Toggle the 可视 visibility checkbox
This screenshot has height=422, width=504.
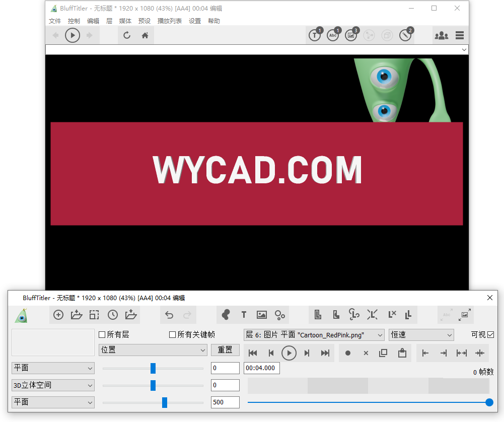491,335
